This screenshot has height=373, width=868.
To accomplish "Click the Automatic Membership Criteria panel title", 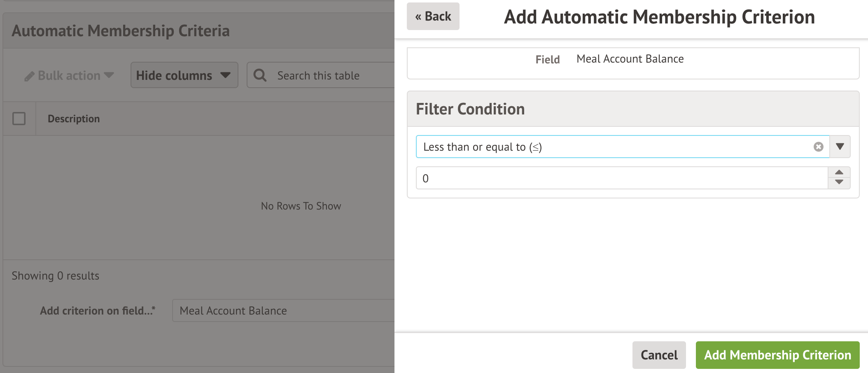I will pos(121,31).
